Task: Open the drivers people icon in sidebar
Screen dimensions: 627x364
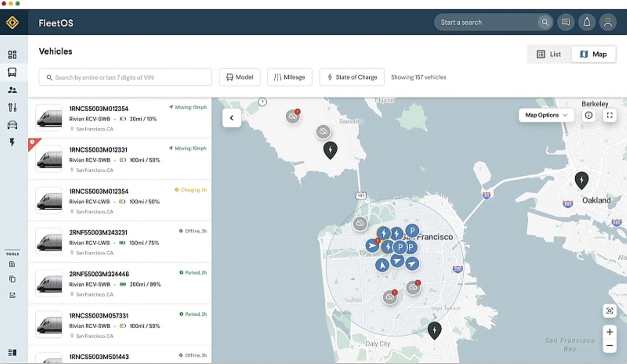Action: [x=12, y=90]
